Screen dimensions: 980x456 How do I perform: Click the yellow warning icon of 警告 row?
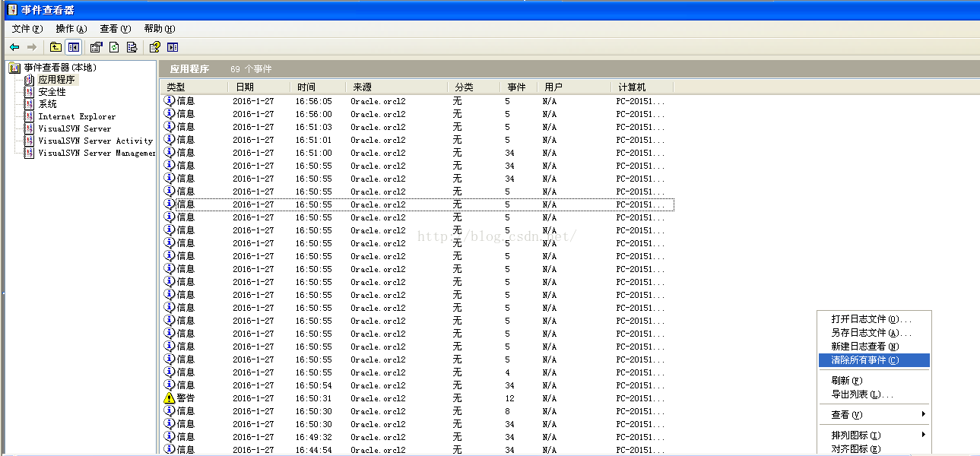pyautogui.click(x=170, y=398)
